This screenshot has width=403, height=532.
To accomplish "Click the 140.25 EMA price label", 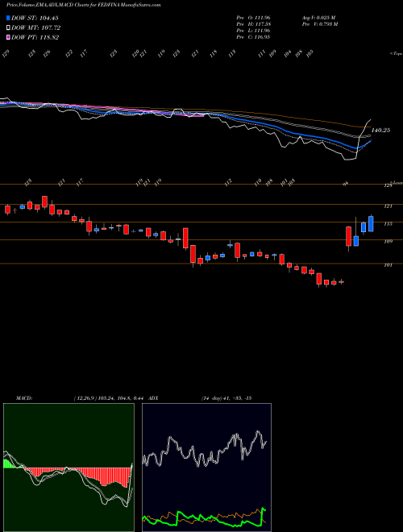I will point(380,131).
